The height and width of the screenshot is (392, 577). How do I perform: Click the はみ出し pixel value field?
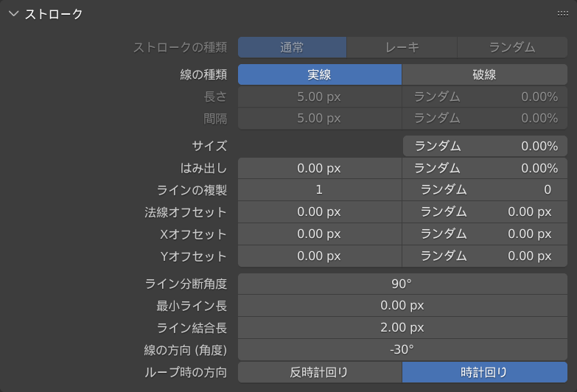tap(319, 168)
